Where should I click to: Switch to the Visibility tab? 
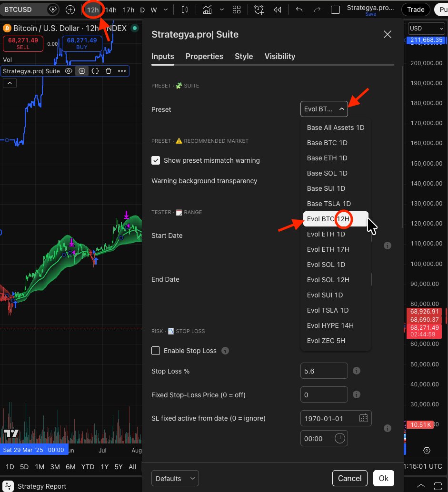point(280,56)
